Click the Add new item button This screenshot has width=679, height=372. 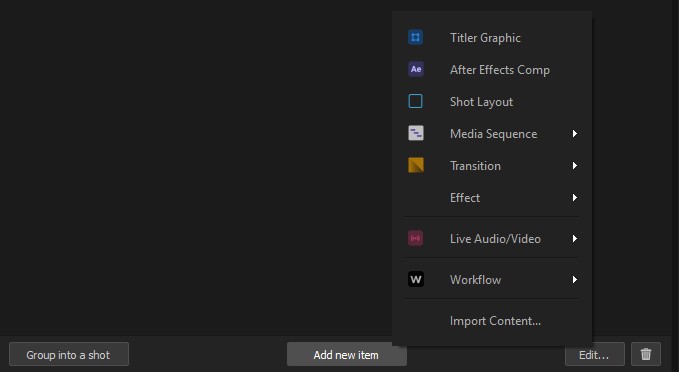click(x=346, y=354)
